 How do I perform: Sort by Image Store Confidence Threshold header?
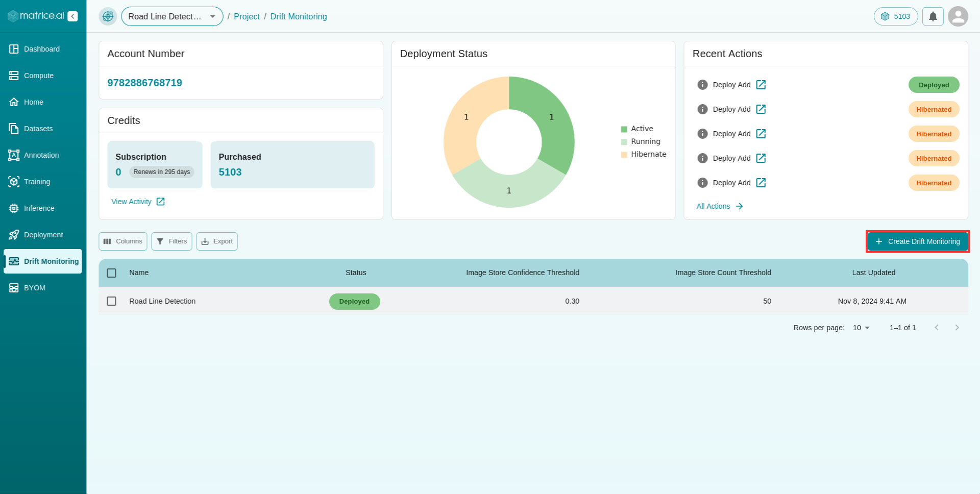coord(523,273)
